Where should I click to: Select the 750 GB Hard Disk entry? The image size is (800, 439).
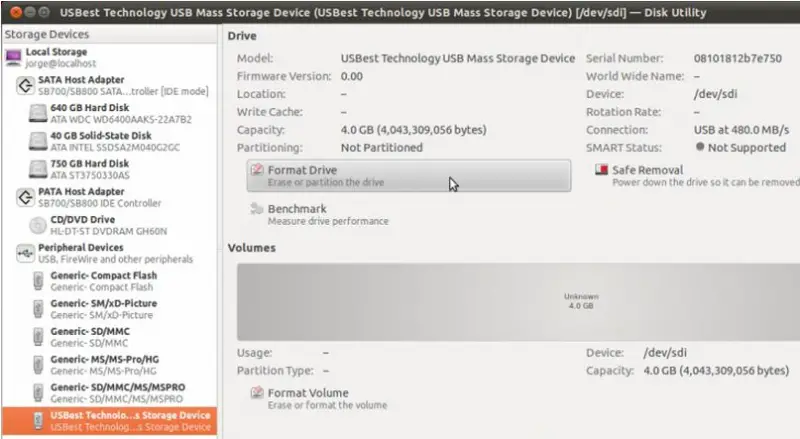pyautogui.click(x=109, y=169)
